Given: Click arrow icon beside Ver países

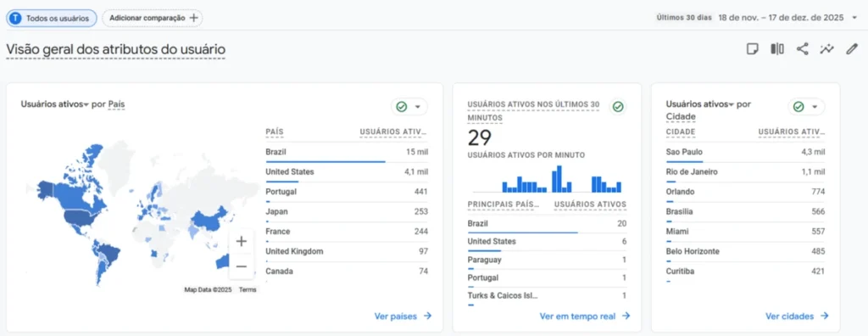Looking at the screenshot, I should 427,316.
